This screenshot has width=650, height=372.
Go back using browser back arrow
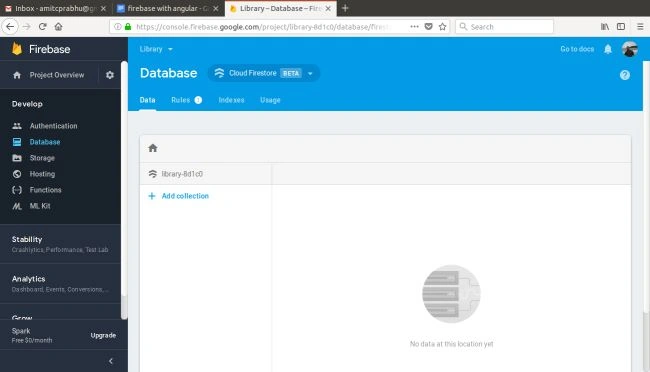point(10,27)
